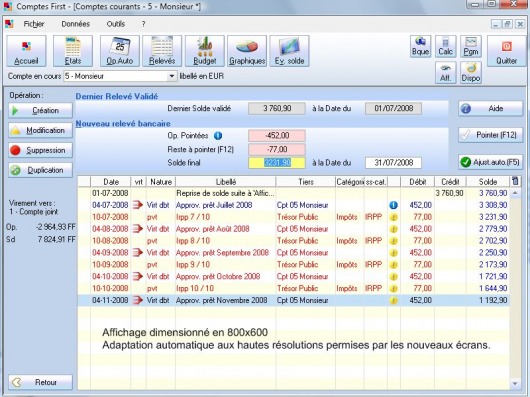Launch the Calc calculator icon

[445, 46]
